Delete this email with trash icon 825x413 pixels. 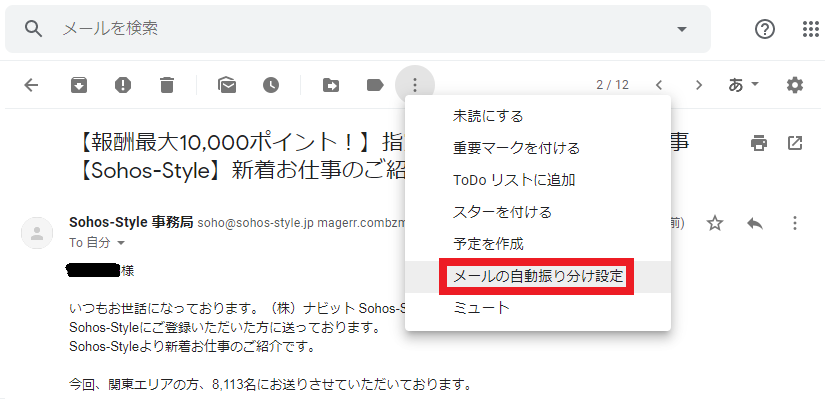coord(167,85)
